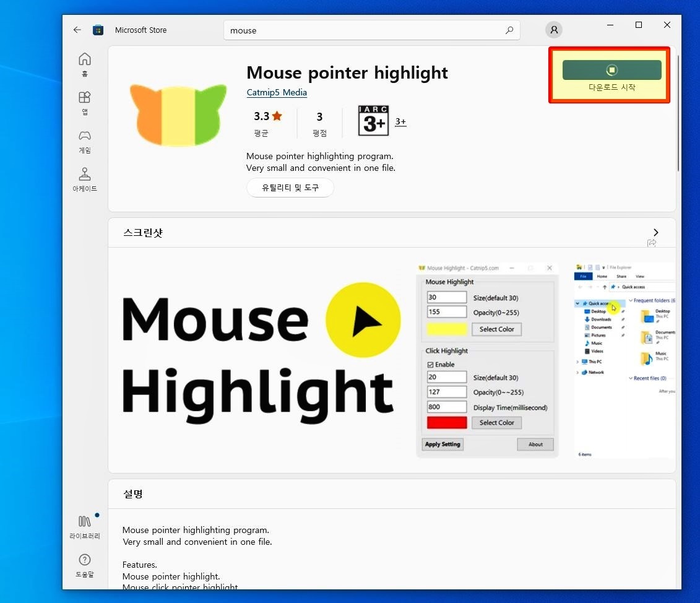Open the Mouse Highlight settings dialog screenshot

tap(487, 360)
